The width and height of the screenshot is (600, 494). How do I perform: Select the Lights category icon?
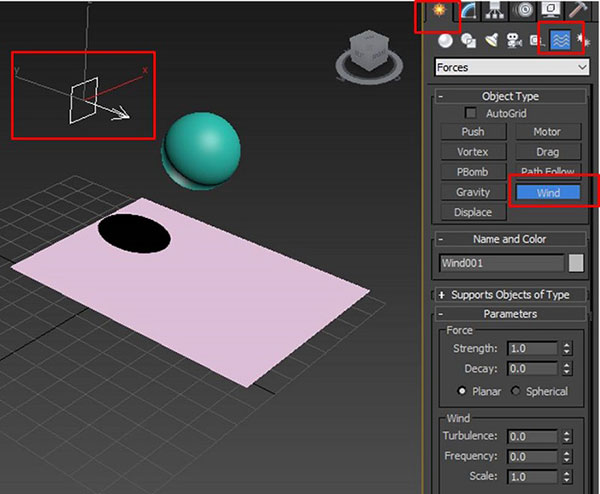(x=491, y=41)
